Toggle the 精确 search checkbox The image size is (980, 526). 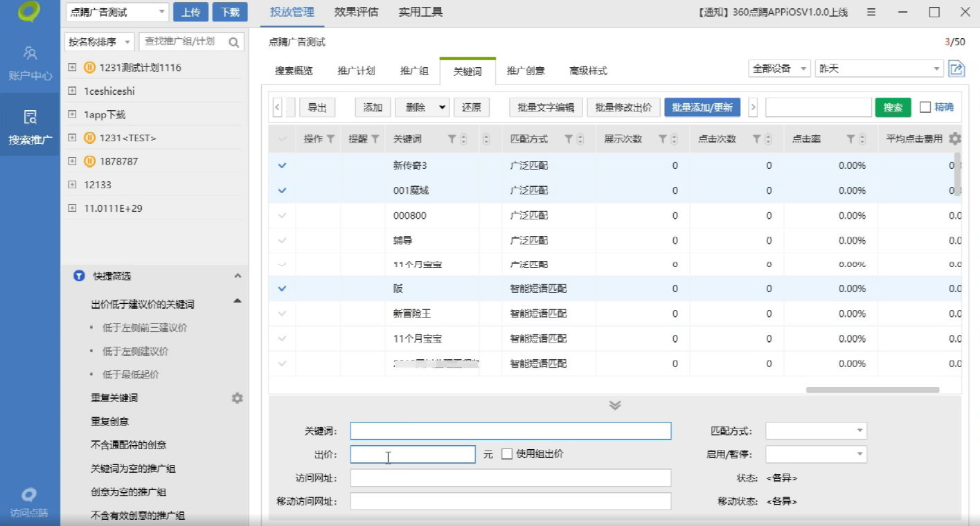tap(925, 107)
